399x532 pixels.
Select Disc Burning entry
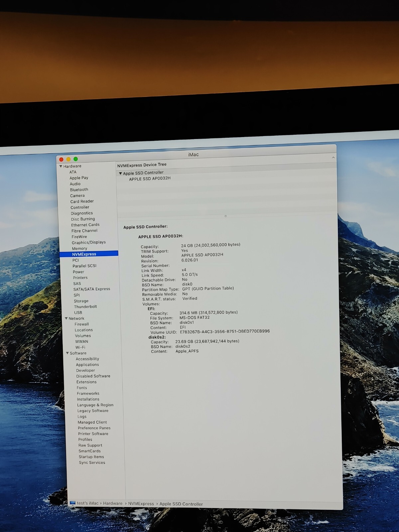point(83,219)
